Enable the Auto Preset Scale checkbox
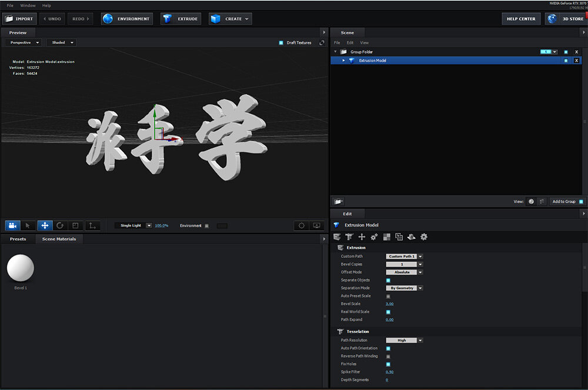The image size is (588, 390). tap(388, 296)
